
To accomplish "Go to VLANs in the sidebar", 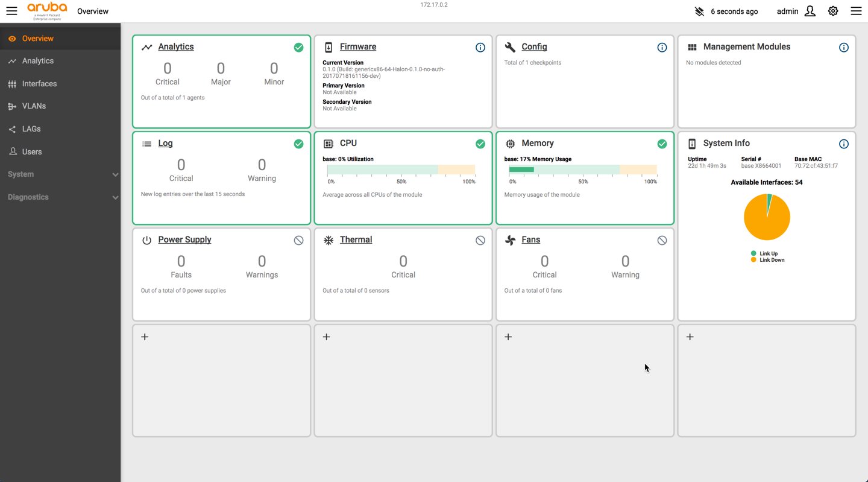I will (x=34, y=106).
